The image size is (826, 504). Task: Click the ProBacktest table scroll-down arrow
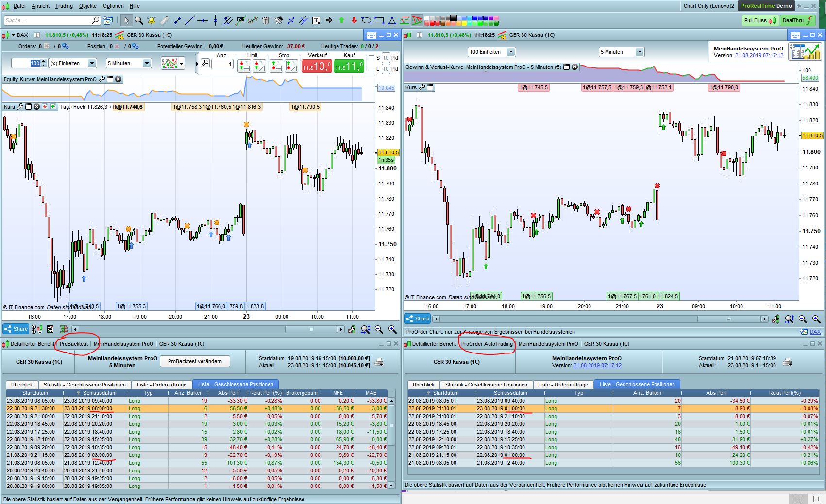(391, 485)
